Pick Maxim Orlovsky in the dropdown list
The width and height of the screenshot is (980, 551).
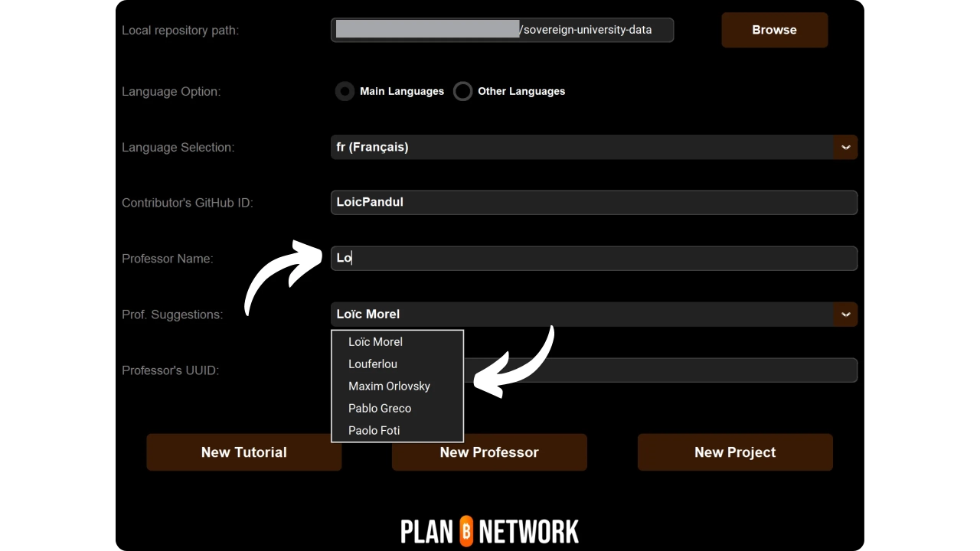coord(389,386)
